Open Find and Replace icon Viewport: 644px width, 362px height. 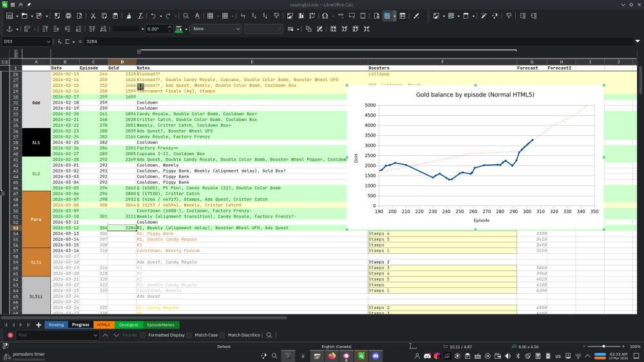[x=186, y=15]
